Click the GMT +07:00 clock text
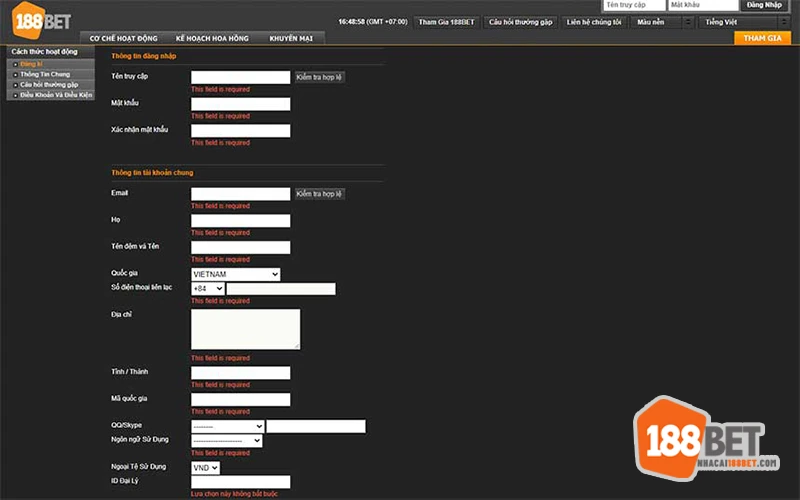The width and height of the screenshot is (800, 500). pyautogui.click(x=373, y=22)
